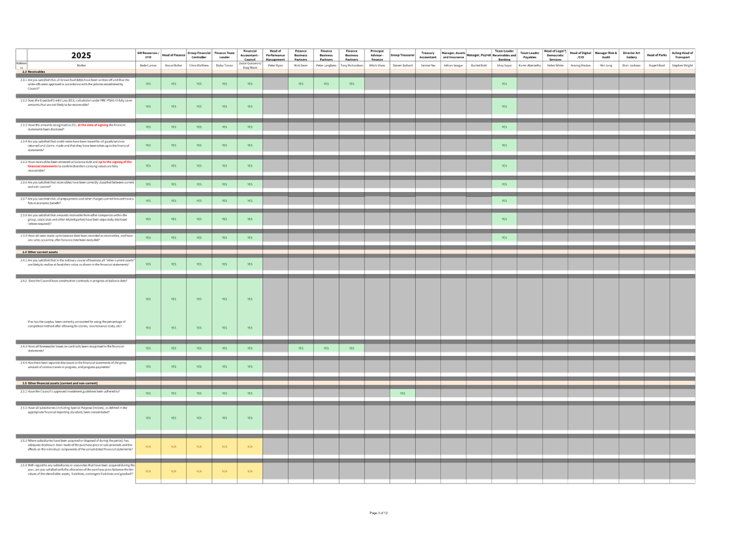Click the 2025 title cell

(x=81, y=56)
